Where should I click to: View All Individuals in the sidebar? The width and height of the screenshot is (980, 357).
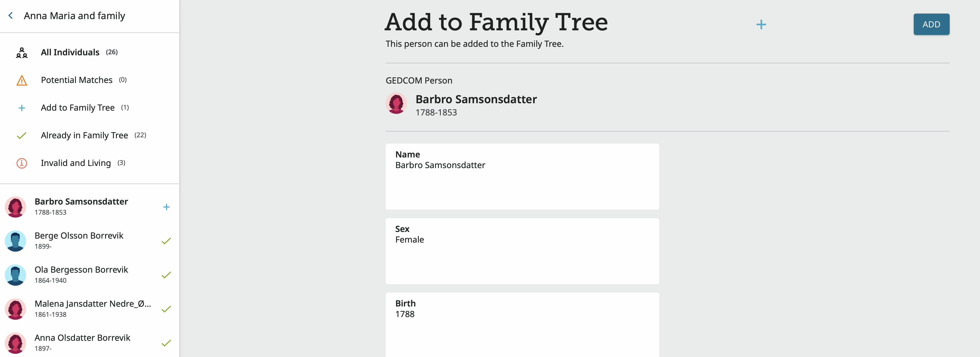(x=70, y=52)
